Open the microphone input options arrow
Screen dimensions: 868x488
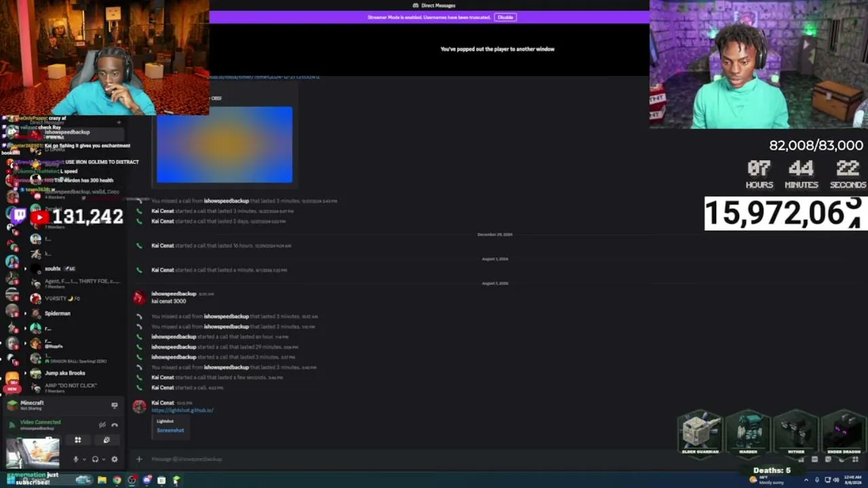click(x=84, y=459)
